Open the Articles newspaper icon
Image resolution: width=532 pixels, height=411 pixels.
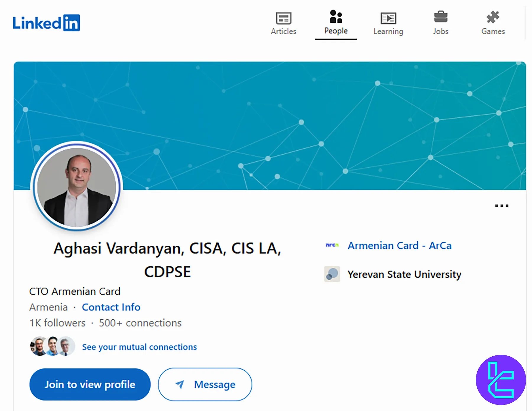(283, 18)
